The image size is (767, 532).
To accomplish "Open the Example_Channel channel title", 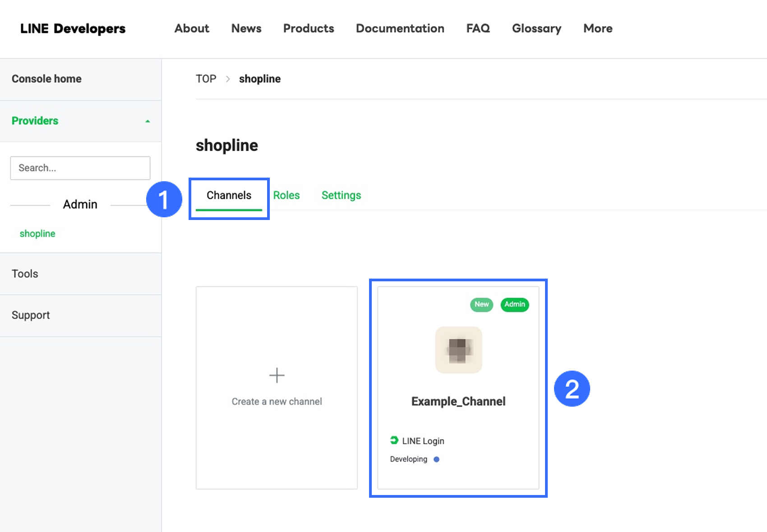I will pyautogui.click(x=458, y=401).
